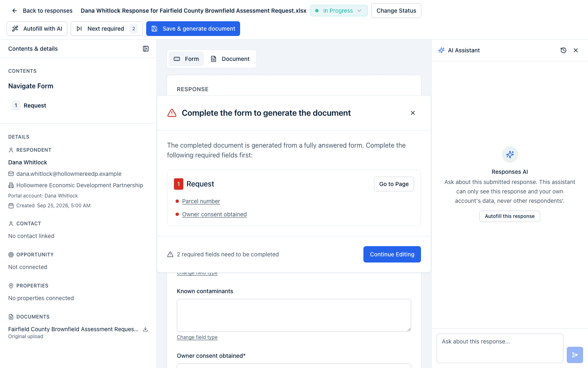Open AI Assistant history
The width and height of the screenshot is (588, 368).
[x=563, y=50]
